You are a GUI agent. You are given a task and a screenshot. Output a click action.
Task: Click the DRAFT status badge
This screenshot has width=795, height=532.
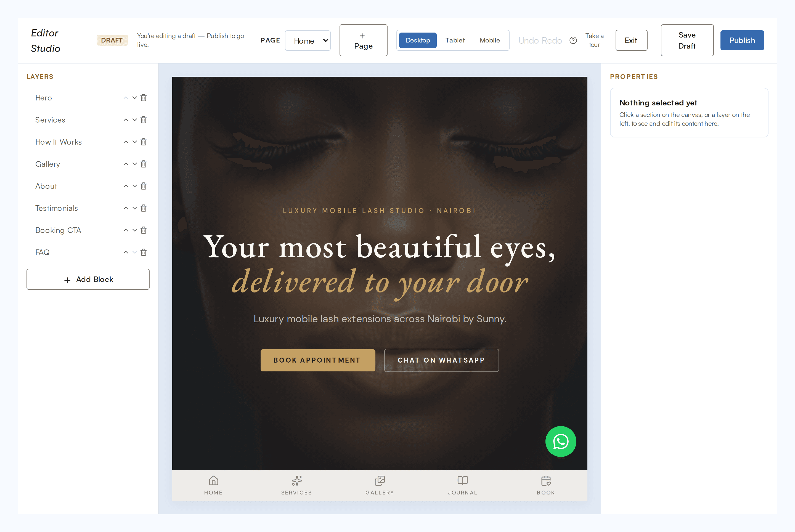(x=112, y=40)
